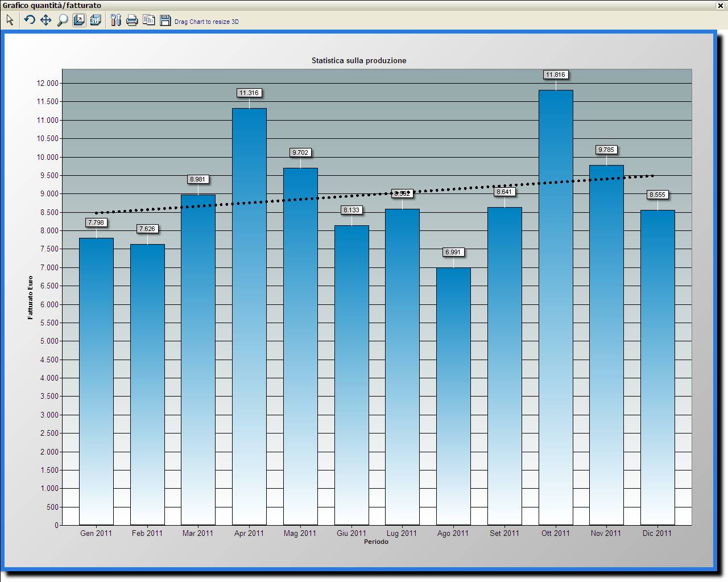728x582 pixels.
Task: Click the 'Dic 2011' axis label
Action: (x=657, y=533)
